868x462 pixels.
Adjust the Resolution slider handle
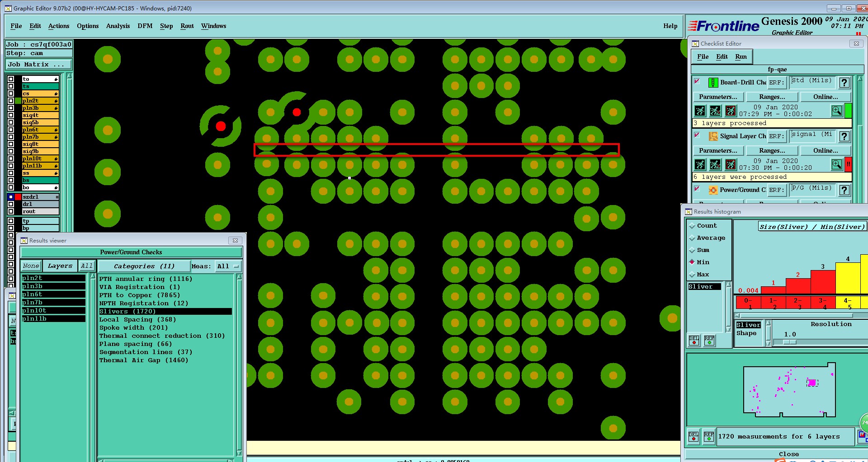[790, 342]
